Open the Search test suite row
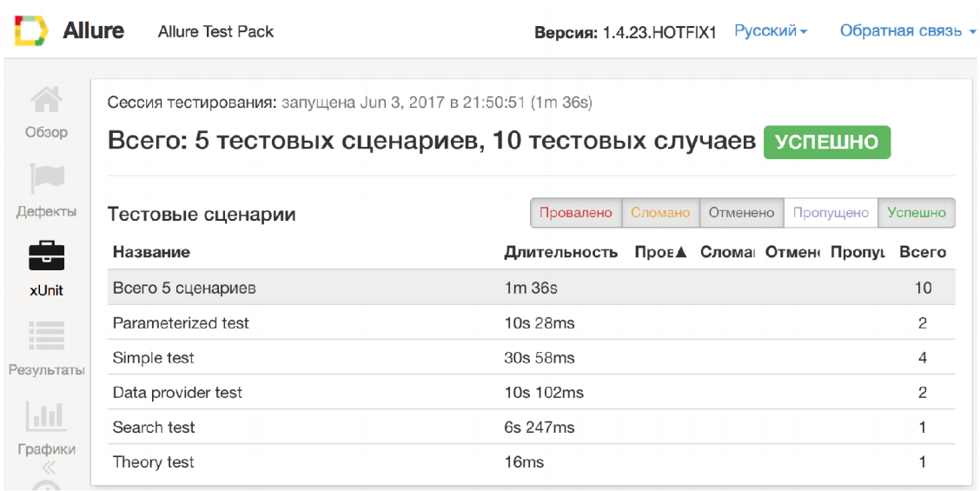This screenshot has width=980, height=491. 154,428
